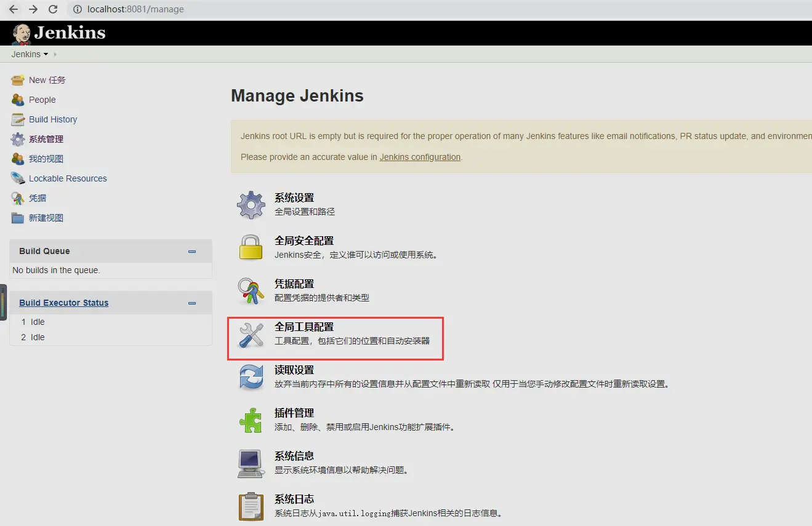Click the Lockable Resources icon
Screen dimensions: 812x526
18,178
